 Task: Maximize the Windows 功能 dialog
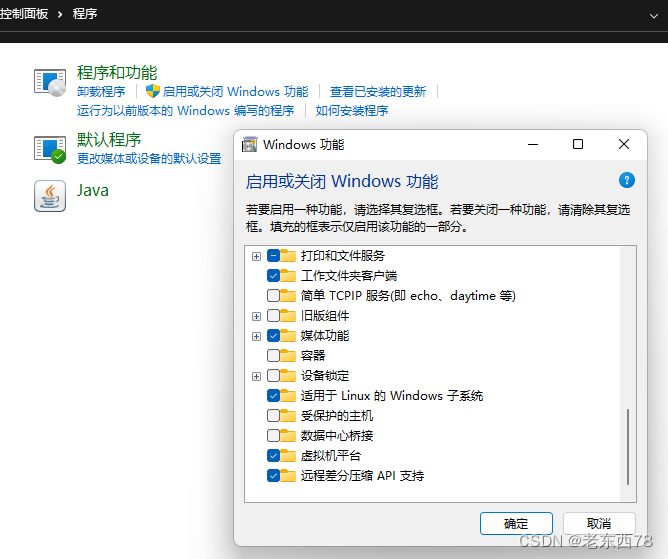(x=578, y=144)
